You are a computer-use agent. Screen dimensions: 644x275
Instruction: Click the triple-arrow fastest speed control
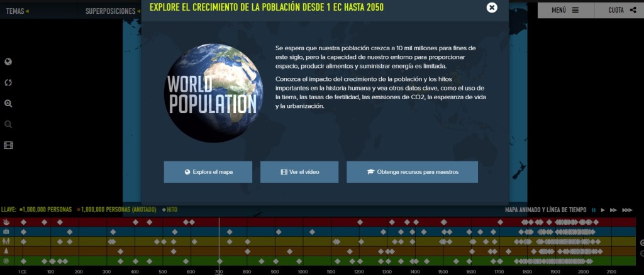click(x=626, y=210)
